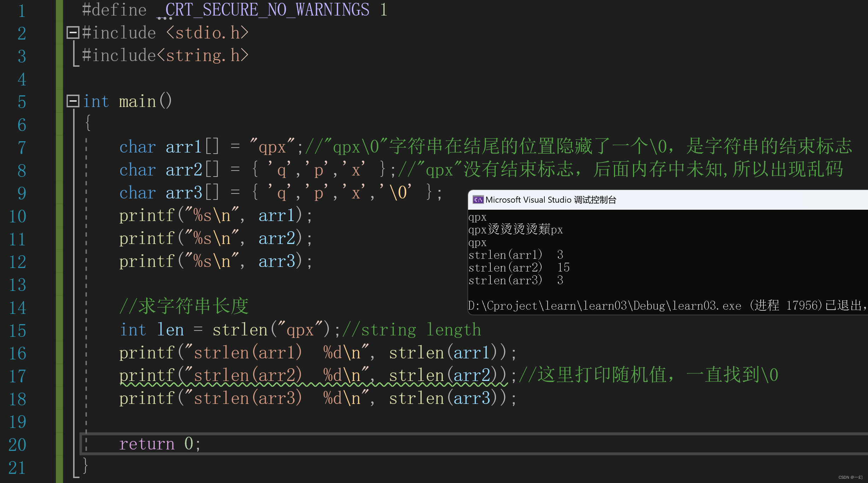The height and width of the screenshot is (483, 868).
Task: Click the debug console window icon
Action: (x=478, y=200)
